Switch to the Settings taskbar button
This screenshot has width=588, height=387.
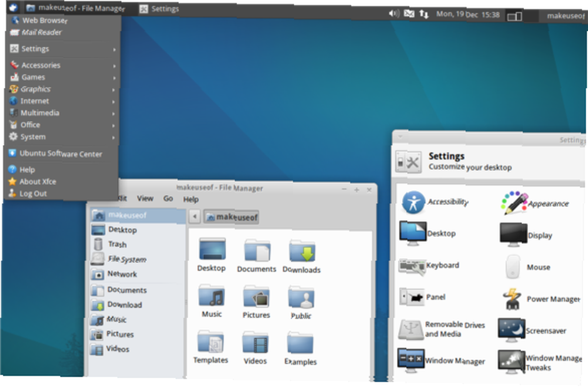(159, 9)
